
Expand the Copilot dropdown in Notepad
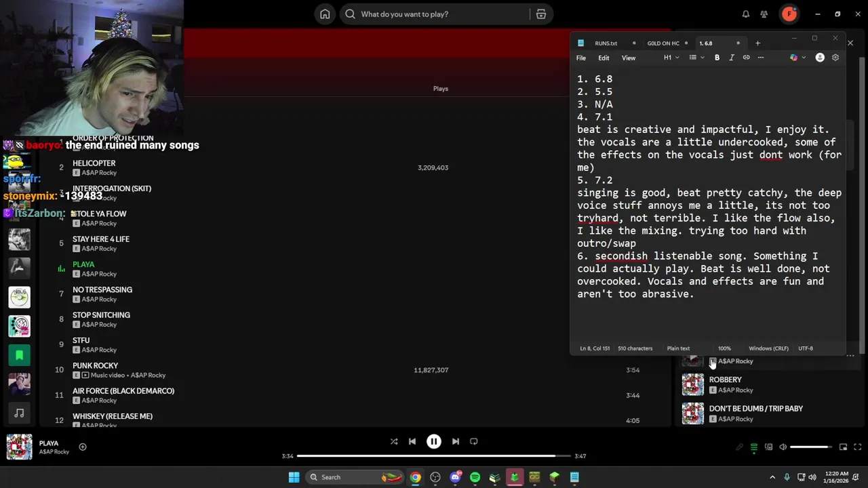(x=797, y=58)
